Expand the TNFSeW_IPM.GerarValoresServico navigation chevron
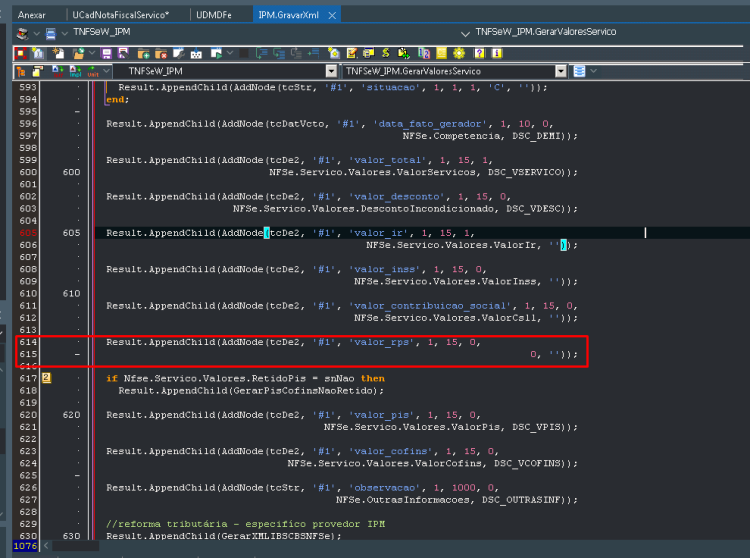Screen dimensions: 750x558 pyautogui.click(x=465, y=33)
